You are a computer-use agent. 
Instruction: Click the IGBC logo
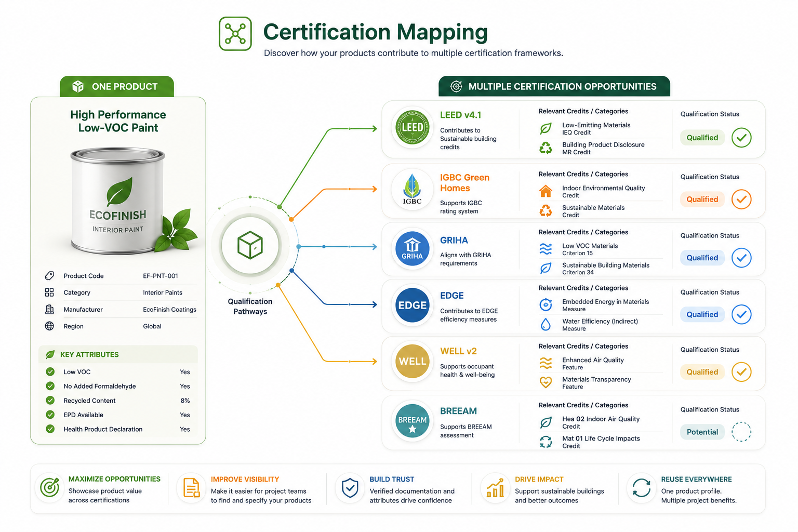pyautogui.click(x=413, y=189)
